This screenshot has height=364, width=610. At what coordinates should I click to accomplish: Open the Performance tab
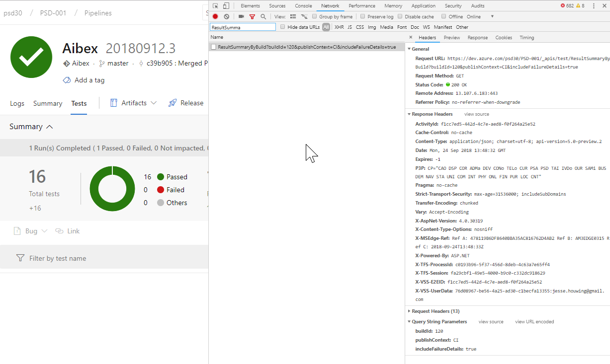362,6
